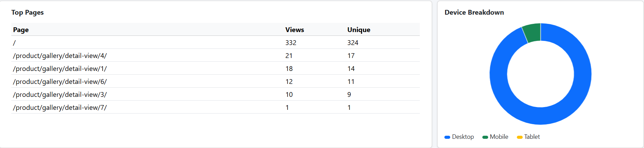Click the 332 views value
The width and height of the screenshot is (644, 148).
[291, 43]
